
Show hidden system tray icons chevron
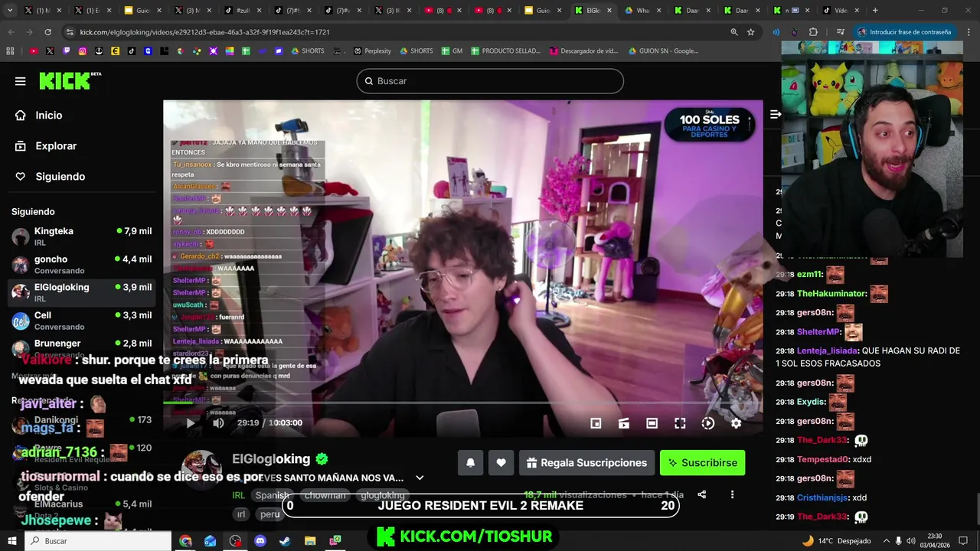887,541
